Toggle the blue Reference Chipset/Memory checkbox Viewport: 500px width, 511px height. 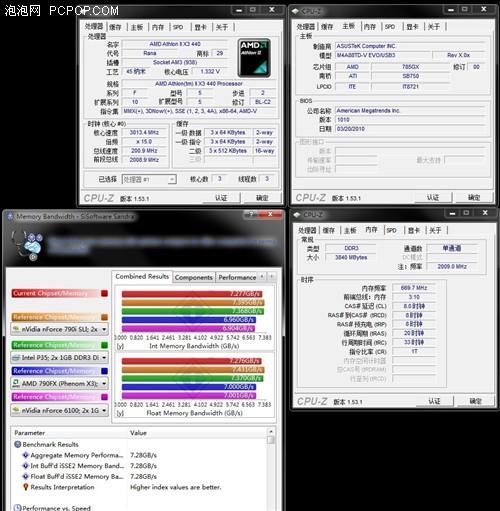point(104,371)
